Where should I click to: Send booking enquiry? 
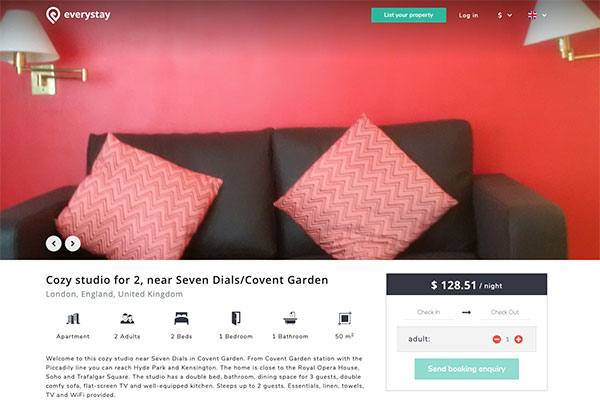[x=467, y=369]
